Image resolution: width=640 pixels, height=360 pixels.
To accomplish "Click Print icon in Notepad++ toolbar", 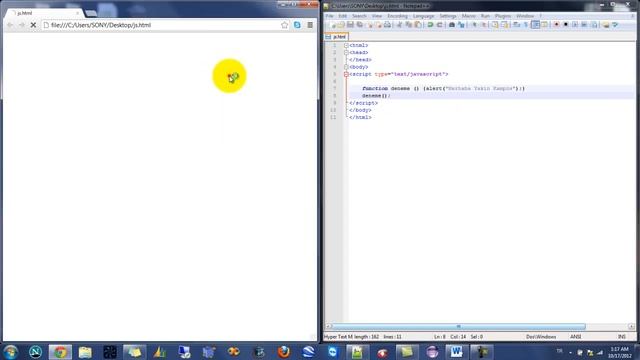I will 387,25.
